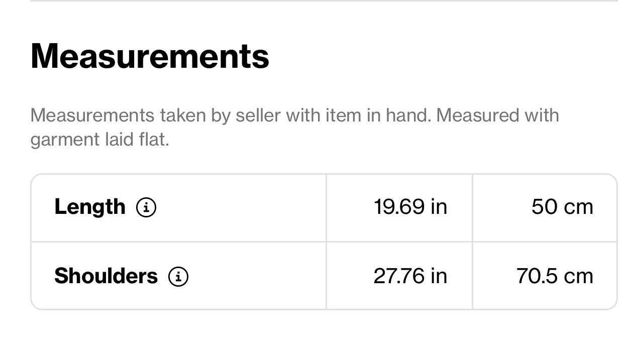Tap the circled i next to Shoulders
Screen dimensions: 633x364
[178, 276]
